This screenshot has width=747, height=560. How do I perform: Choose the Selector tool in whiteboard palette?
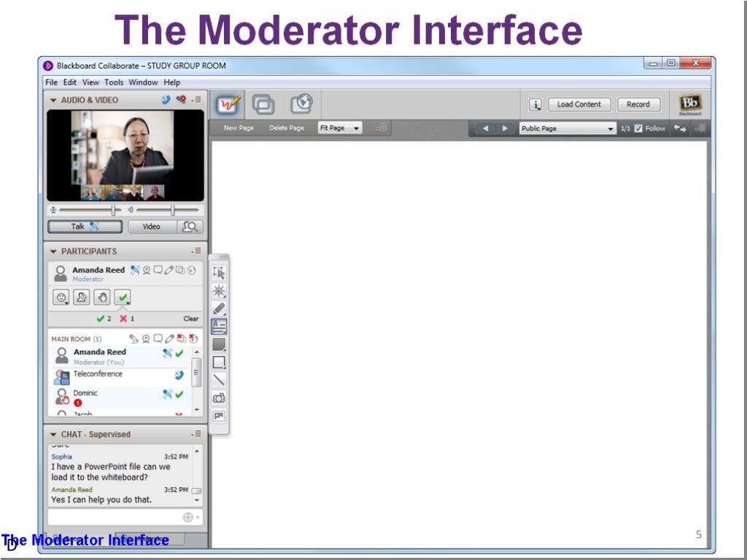pos(219,273)
